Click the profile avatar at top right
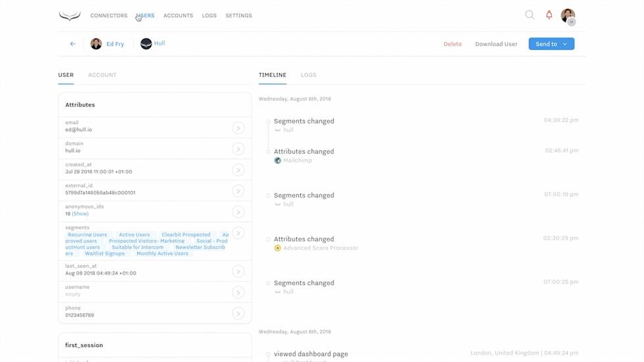644x362 pixels. 568,16
